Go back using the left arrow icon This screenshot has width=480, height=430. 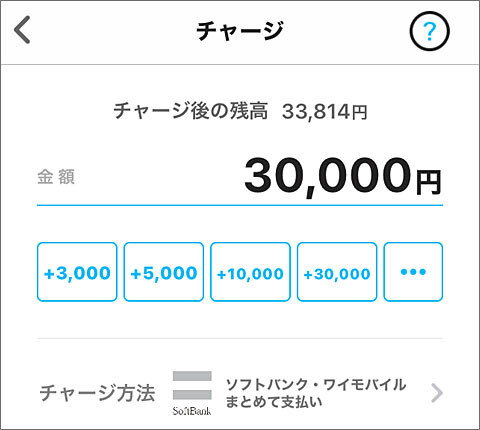click(22, 30)
